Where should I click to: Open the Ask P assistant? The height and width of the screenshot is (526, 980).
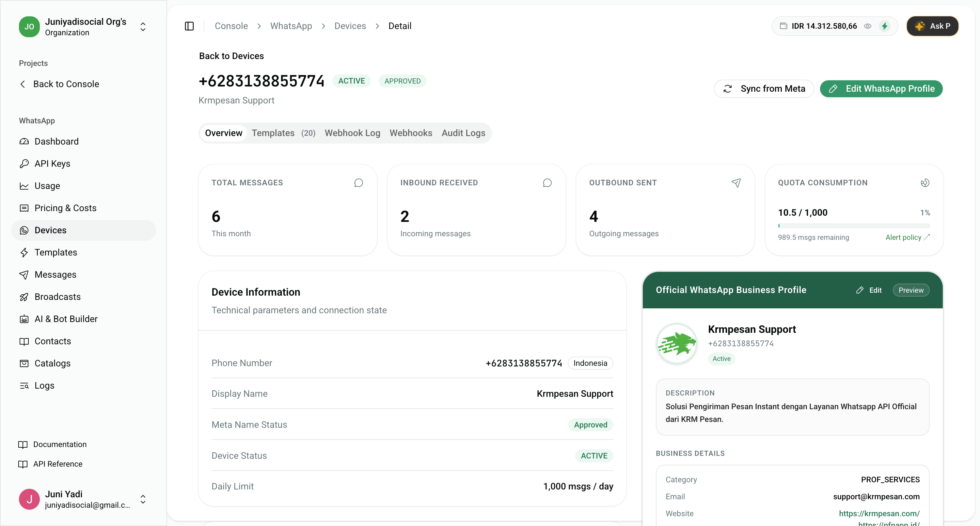(932, 26)
